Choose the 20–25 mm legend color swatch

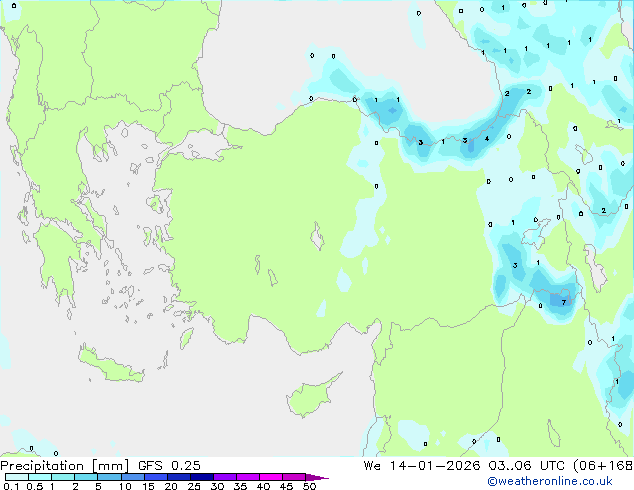[x=178, y=477]
